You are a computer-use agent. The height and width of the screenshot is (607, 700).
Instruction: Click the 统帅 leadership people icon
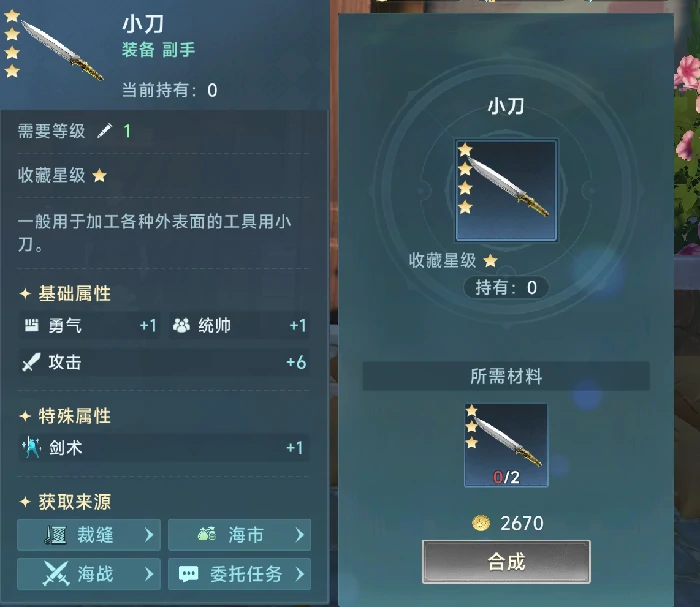click(181, 325)
